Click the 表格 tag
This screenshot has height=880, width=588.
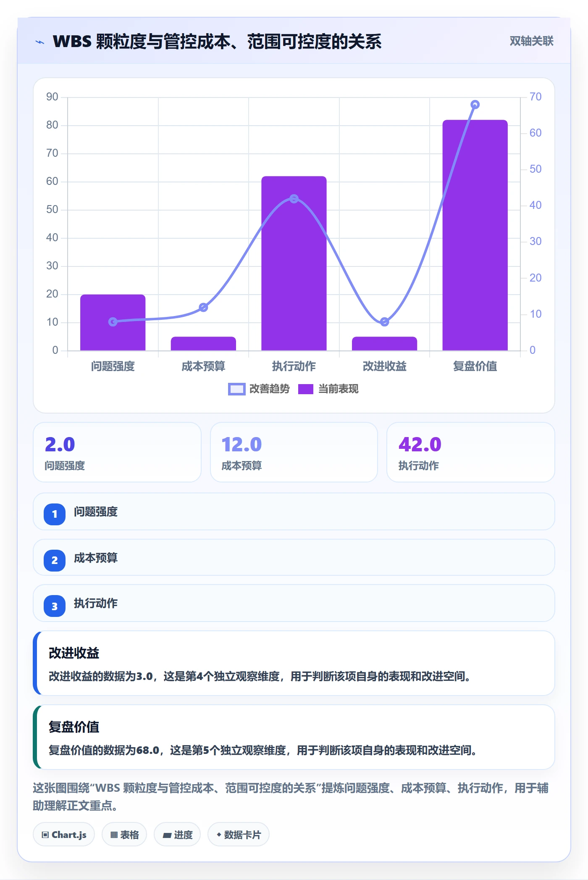(x=124, y=835)
